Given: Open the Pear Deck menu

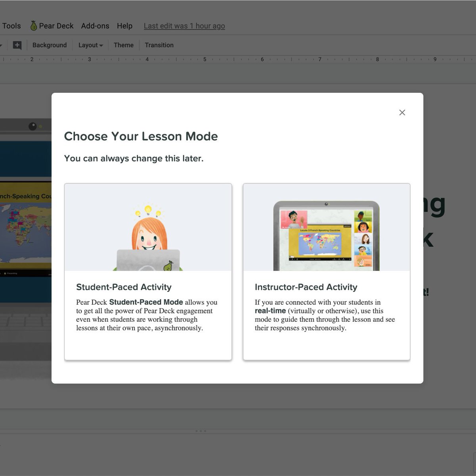Looking at the screenshot, I should 52,26.
